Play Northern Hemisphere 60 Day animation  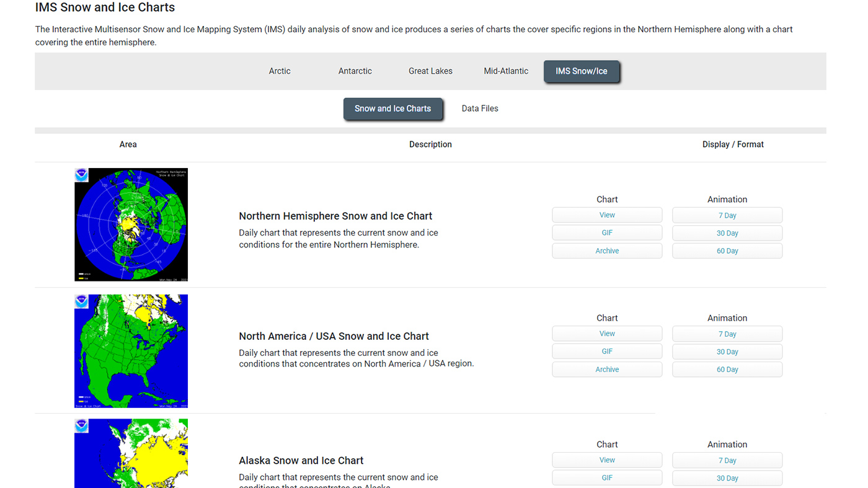point(727,251)
